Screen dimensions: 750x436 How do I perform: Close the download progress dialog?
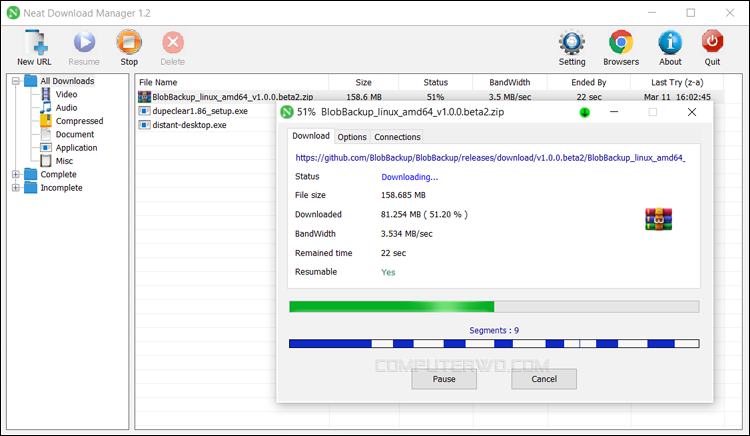click(692, 112)
